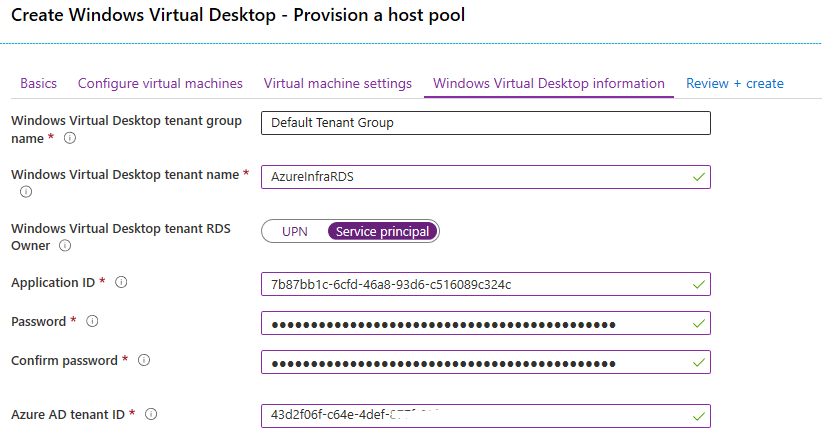Click the page title Create Windows Virtual Desktop
Screen dimensions: 827x443
tap(238, 15)
